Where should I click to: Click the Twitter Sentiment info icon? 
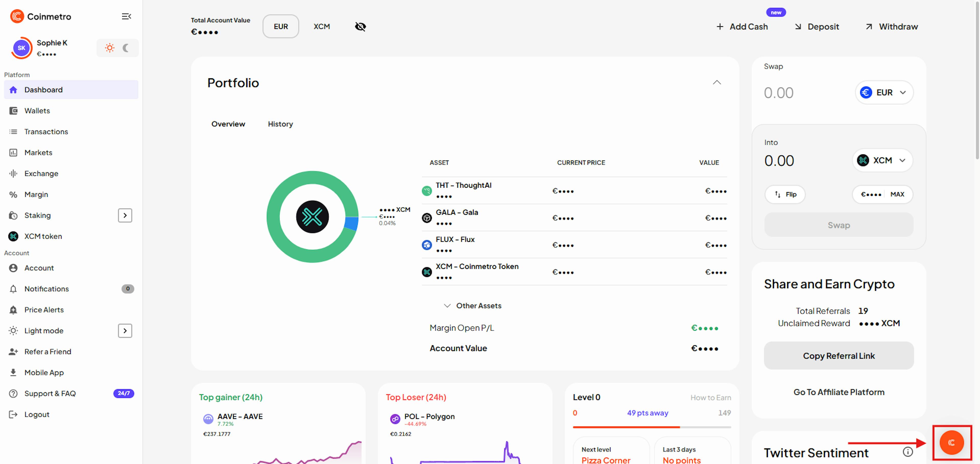pyautogui.click(x=908, y=452)
